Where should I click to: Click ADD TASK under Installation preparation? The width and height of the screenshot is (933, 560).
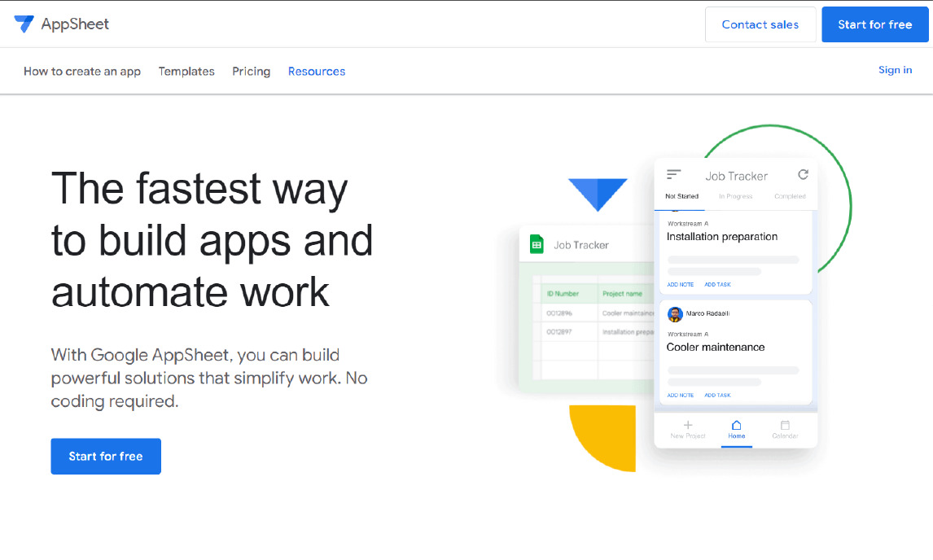717,284
